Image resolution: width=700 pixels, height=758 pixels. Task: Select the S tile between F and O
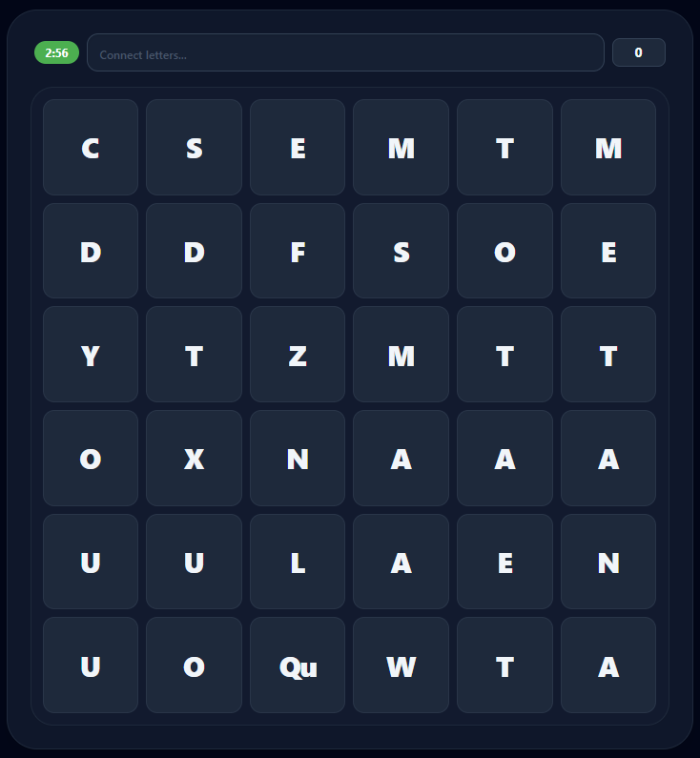pyautogui.click(x=401, y=252)
